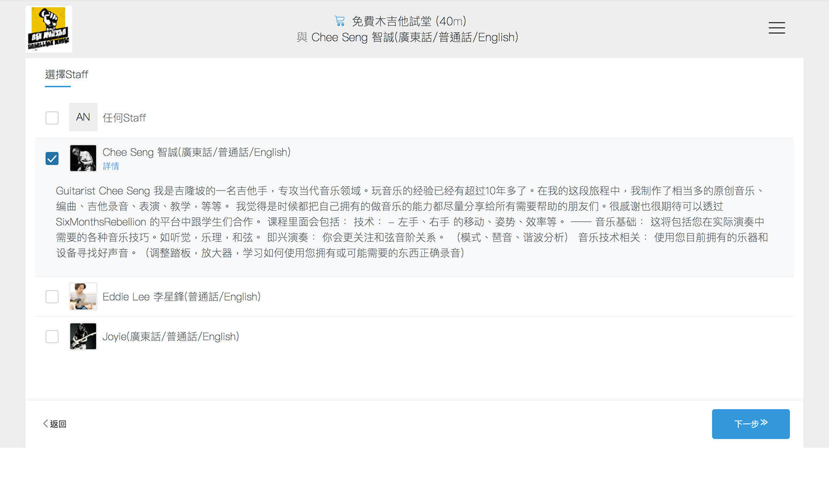The width and height of the screenshot is (829, 504).
Task: Open the hamburger menu
Action: click(776, 28)
